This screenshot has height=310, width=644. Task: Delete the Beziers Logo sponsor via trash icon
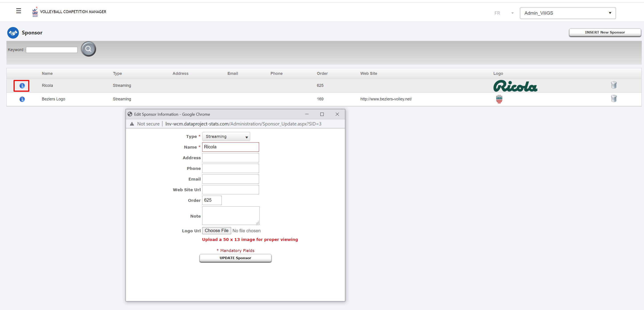614,99
